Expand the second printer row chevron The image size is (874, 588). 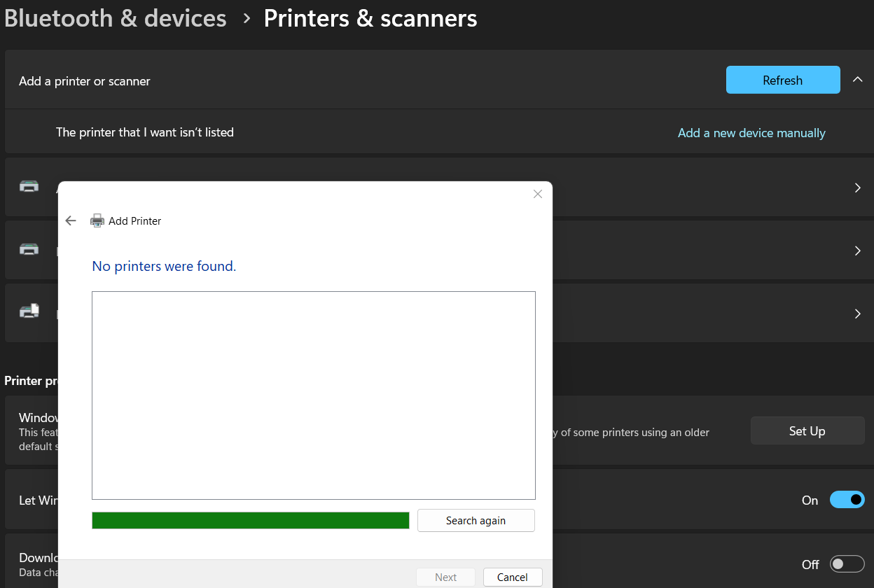pyautogui.click(x=858, y=251)
